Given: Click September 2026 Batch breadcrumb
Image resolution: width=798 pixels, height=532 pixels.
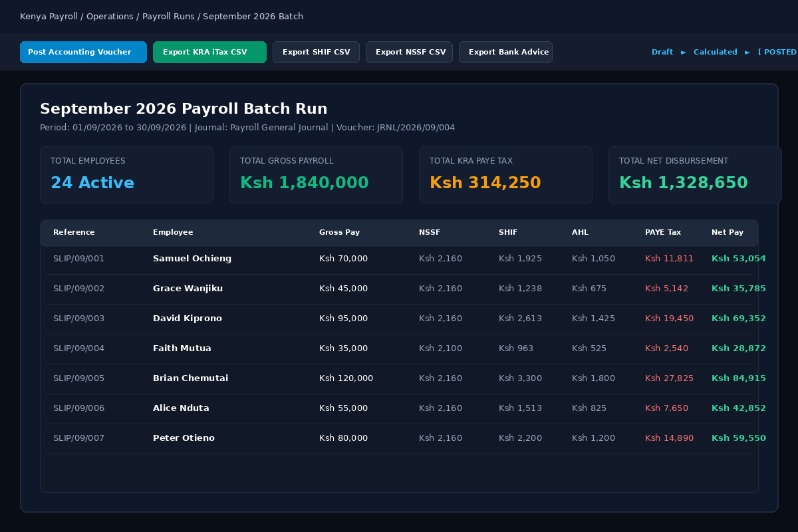Looking at the screenshot, I should click(x=253, y=16).
